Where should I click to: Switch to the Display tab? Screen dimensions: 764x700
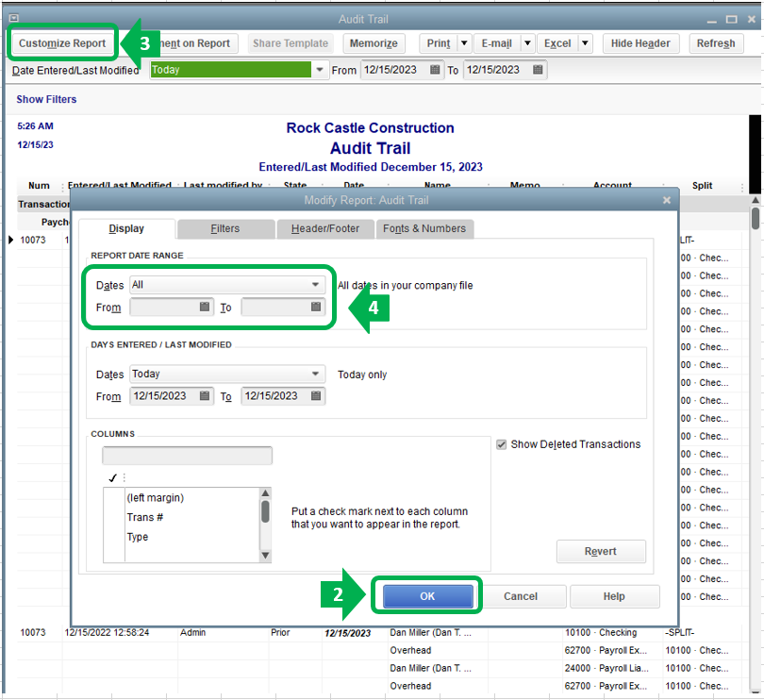click(x=126, y=228)
